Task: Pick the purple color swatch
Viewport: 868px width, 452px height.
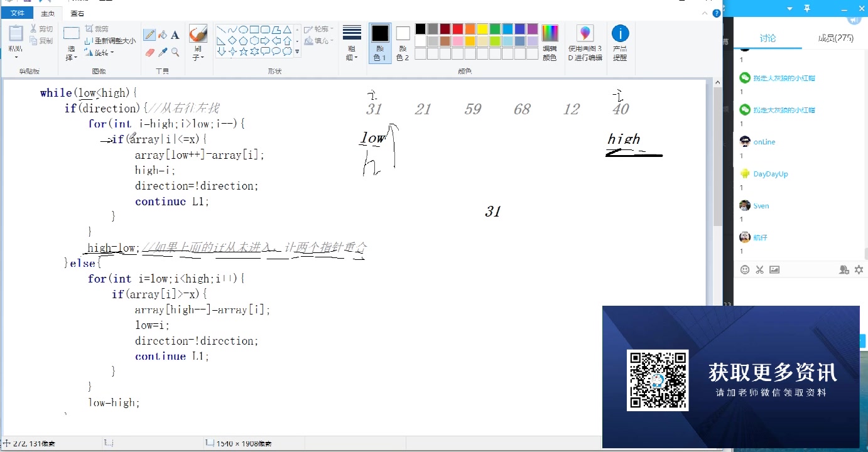Action: coord(533,29)
